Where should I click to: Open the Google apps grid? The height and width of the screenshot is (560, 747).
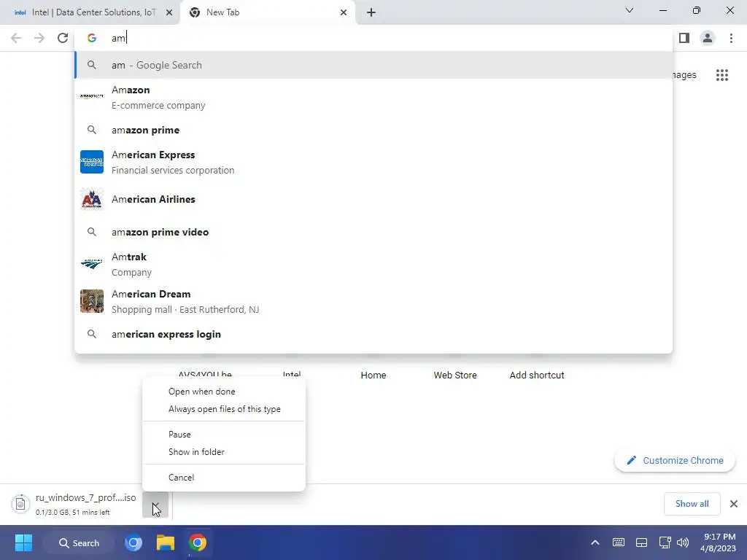(x=721, y=75)
